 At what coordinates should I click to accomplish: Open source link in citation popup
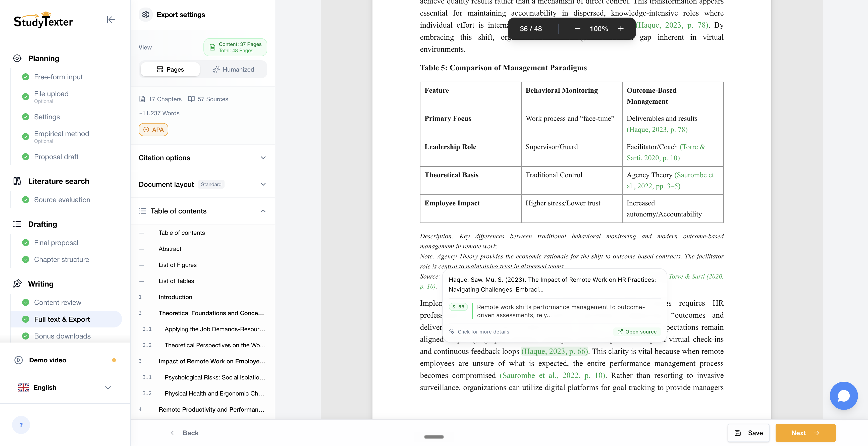pos(637,332)
